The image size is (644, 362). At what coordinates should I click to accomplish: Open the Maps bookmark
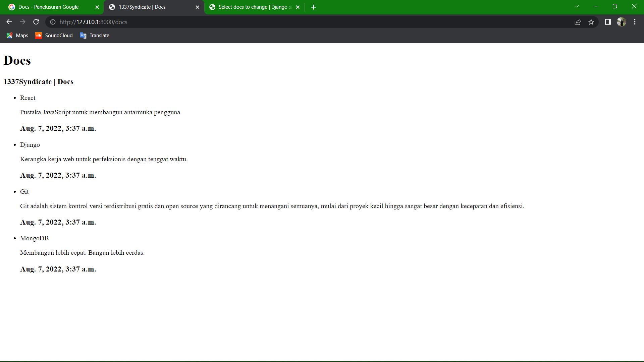(x=17, y=36)
